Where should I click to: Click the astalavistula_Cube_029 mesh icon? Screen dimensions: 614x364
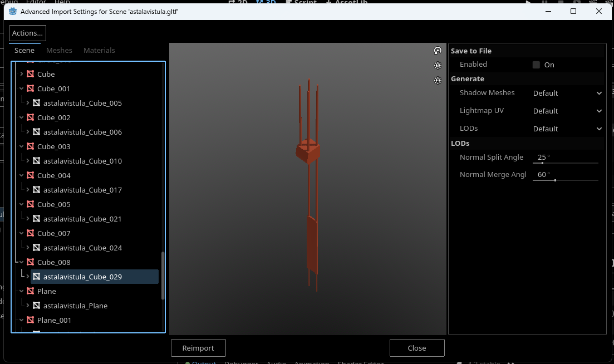click(x=36, y=277)
